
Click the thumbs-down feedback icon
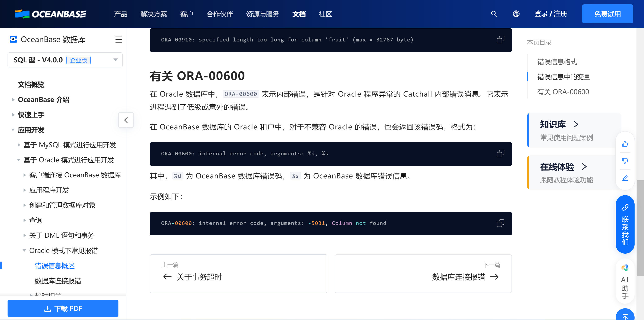[625, 161]
